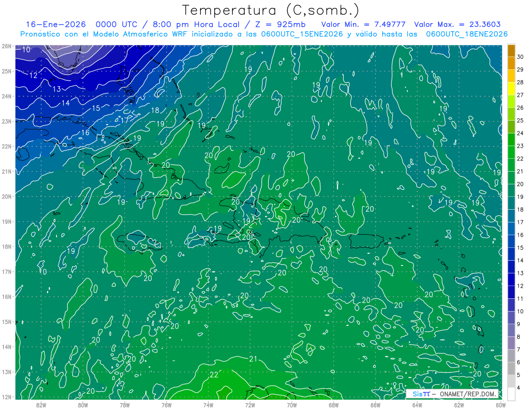532x411 pixels.
Task: Click the map contour label '22'
Action: pyautogui.click(x=214, y=375)
